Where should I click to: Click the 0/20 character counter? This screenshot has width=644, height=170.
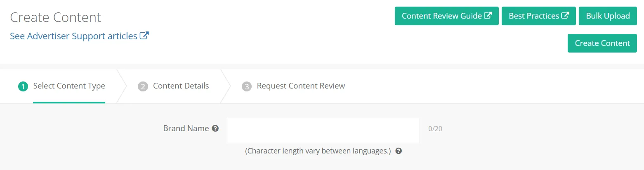click(x=435, y=129)
